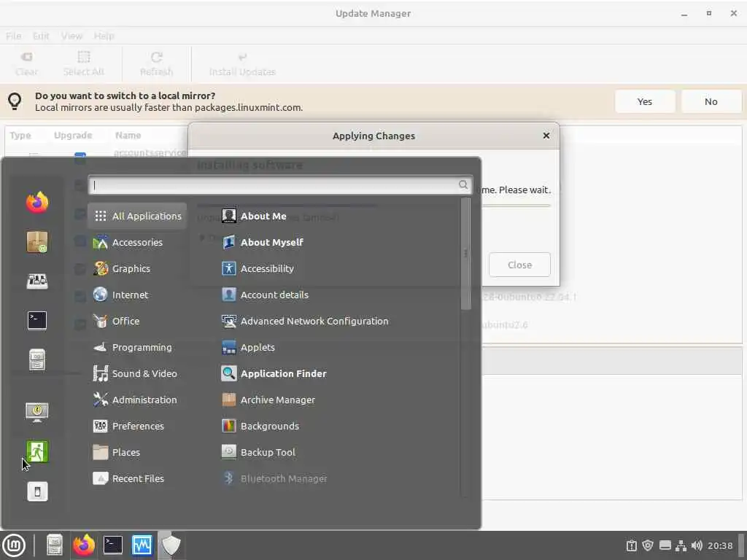
Task: Click Refresh toolbar button
Action: 156,64
